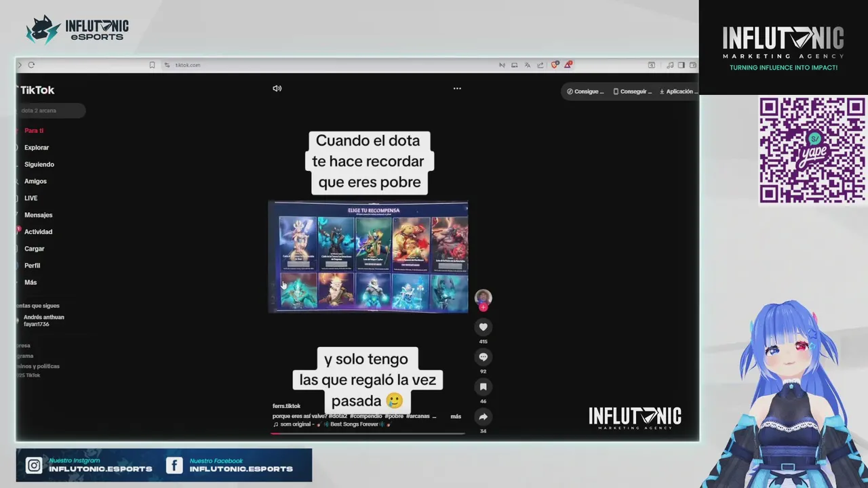This screenshot has height=488, width=868.
Task: Click the picture-in-picture toolbar icon
Action: [515, 65]
